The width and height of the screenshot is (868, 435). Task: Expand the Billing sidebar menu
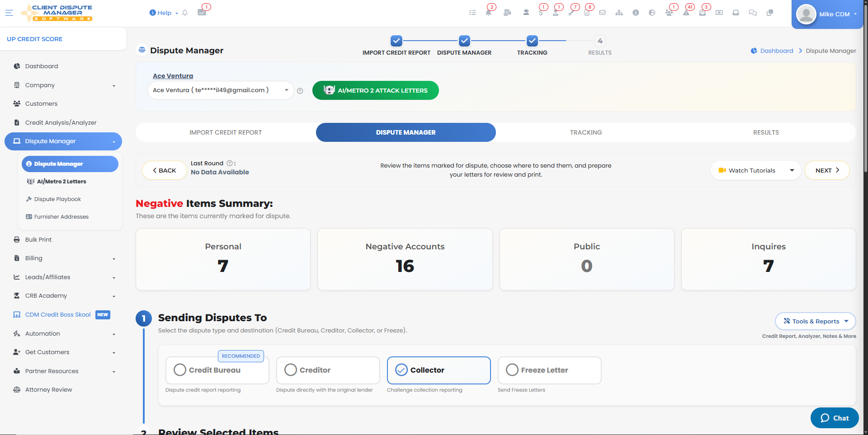pyautogui.click(x=63, y=258)
